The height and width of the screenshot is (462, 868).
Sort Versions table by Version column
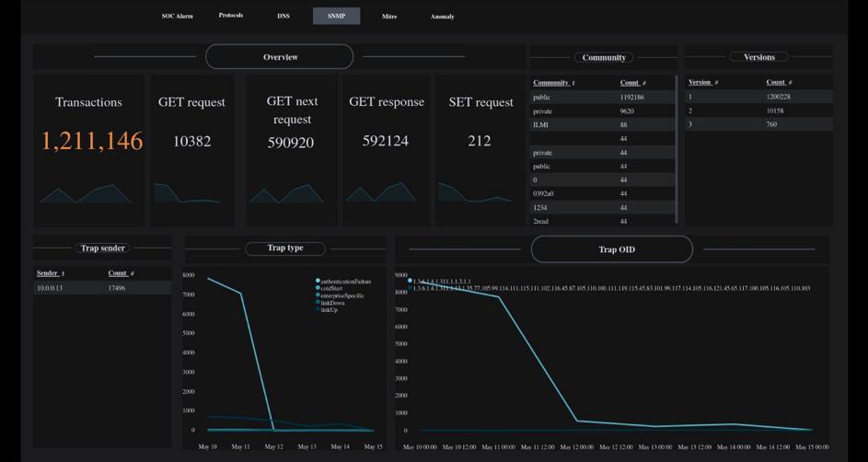pos(703,82)
